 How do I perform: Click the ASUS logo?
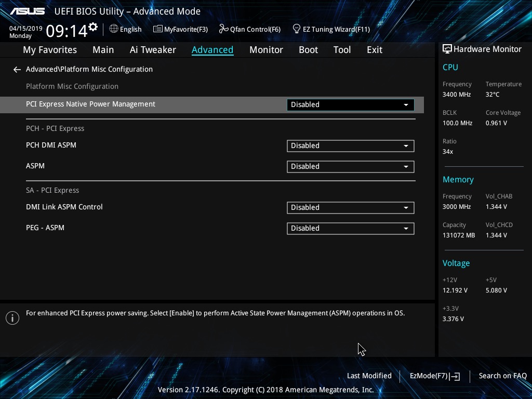click(x=28, y=11)
